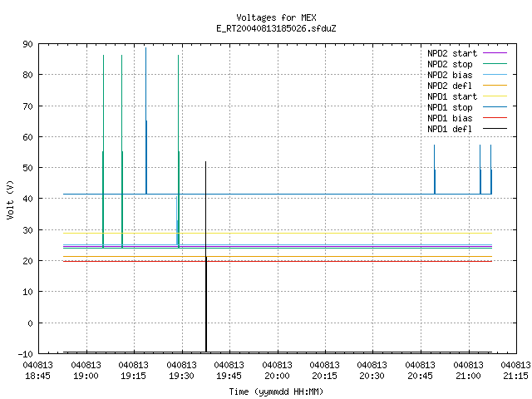
Task: Click the y-axis tick label "80"
Action: pyautogui.click(x=27, y=75)
